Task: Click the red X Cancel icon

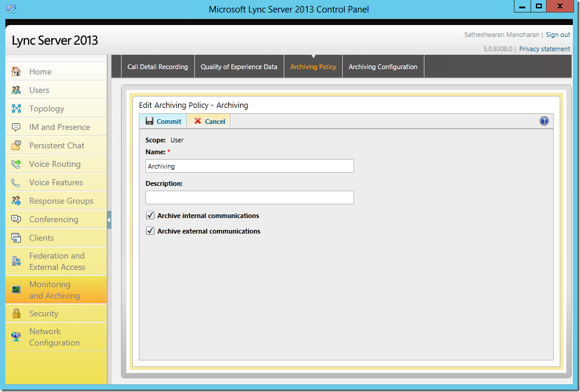Action: (197, 121)
